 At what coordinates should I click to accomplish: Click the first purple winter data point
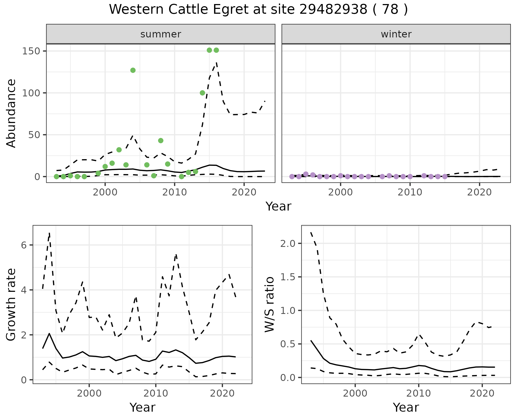click(292, 177)
